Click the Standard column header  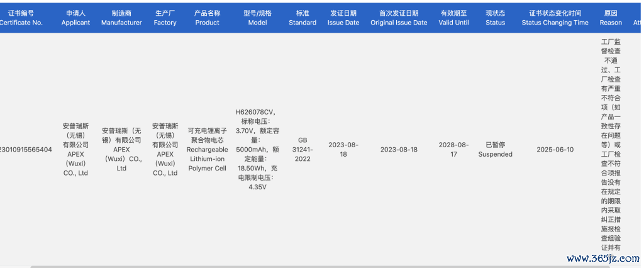(303, 18)
